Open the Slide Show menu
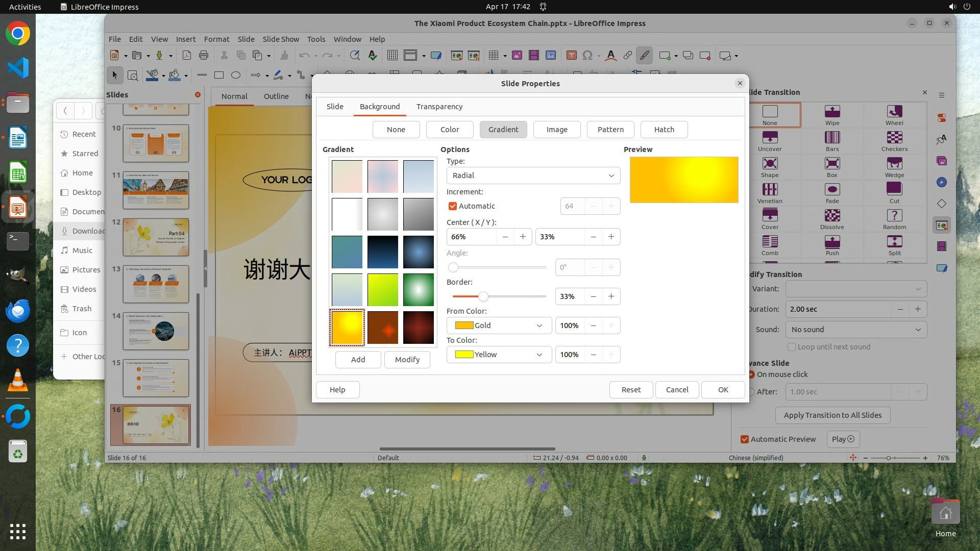The image size is (980, 551). point(280,39)
